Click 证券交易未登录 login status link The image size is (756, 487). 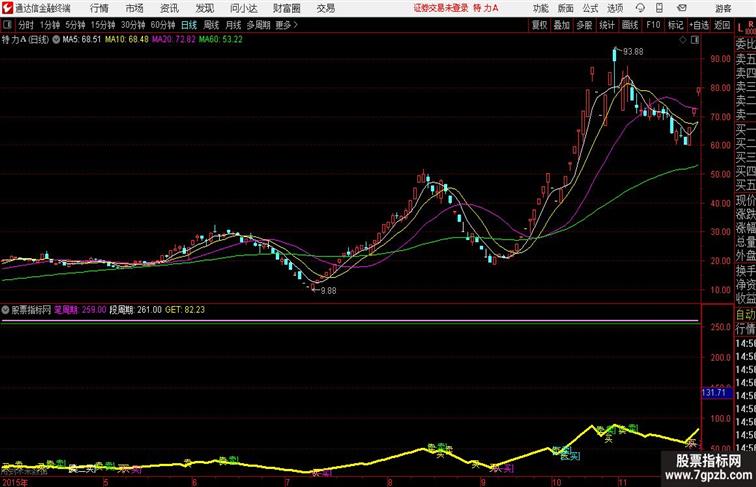(x=441, y=8)
